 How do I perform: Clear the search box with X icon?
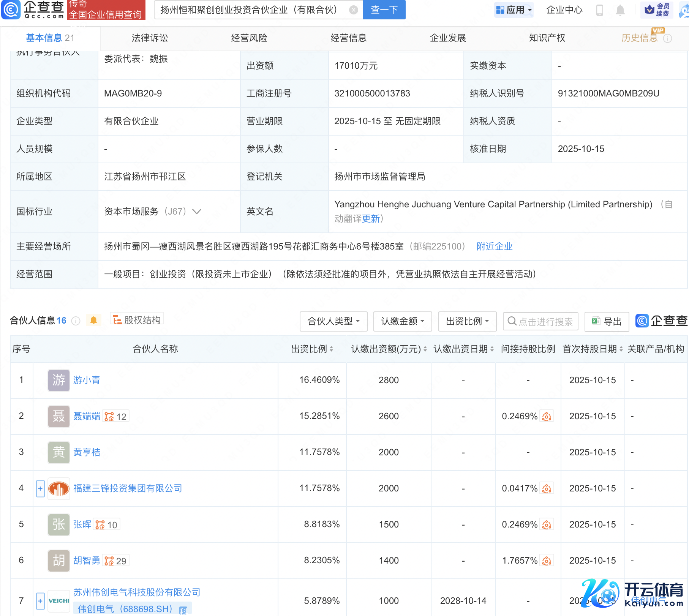[353, 10]
